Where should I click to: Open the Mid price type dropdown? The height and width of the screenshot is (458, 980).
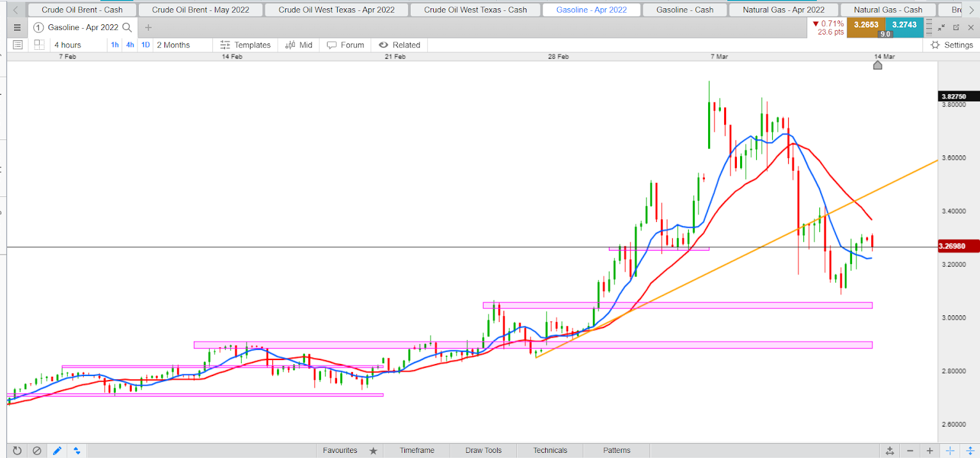[299, 45]
